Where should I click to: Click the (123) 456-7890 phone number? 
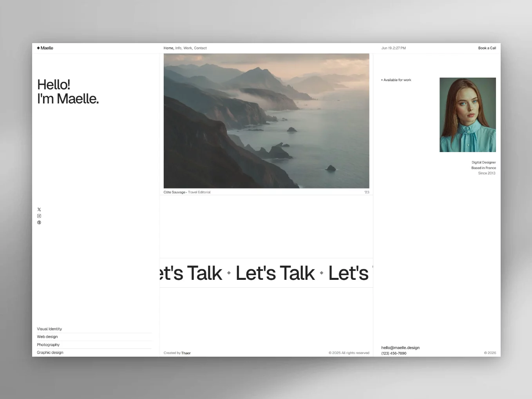pos(394,353)
